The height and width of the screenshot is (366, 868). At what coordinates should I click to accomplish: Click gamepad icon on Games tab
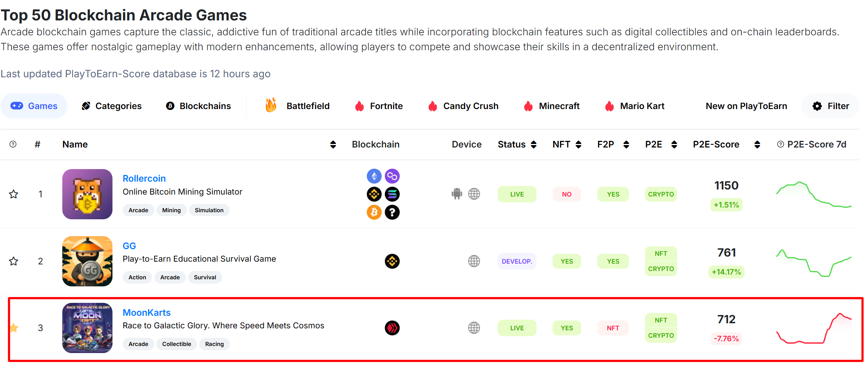coord(17,106)
